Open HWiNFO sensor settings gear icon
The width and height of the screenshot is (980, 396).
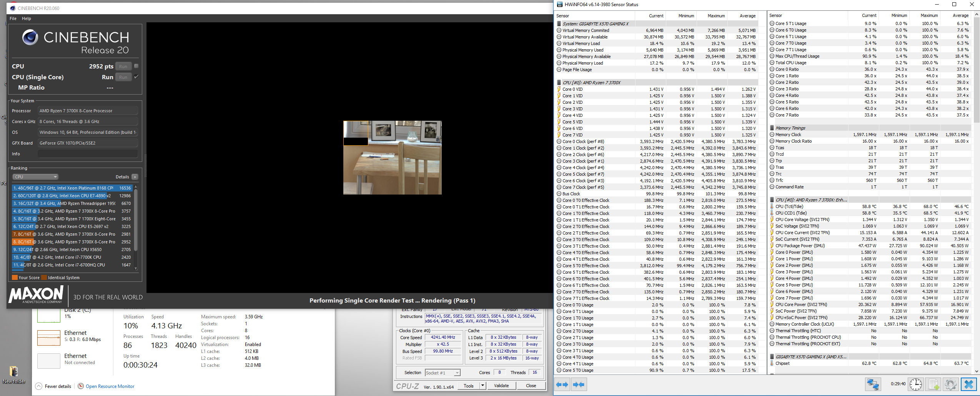[x=950, y=384]
